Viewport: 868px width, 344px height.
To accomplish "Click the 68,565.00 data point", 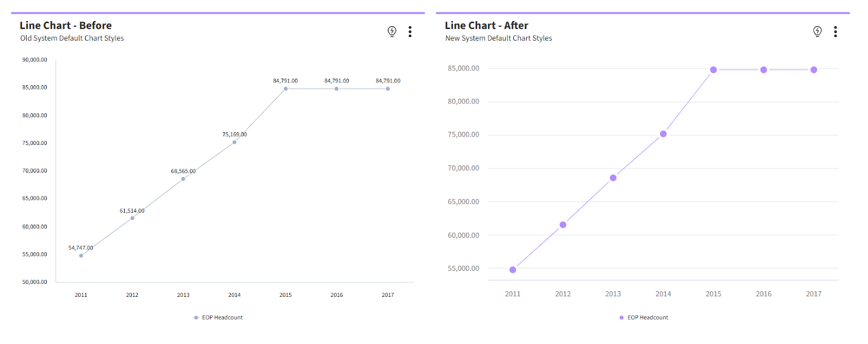I will [183, 179].
